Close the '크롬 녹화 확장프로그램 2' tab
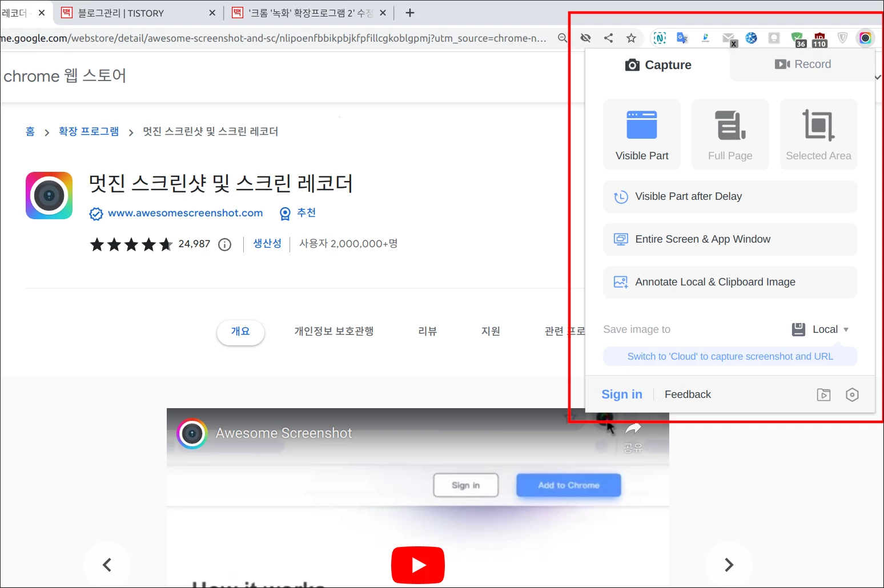Screen dimensions: 884x588 (383, 13)
